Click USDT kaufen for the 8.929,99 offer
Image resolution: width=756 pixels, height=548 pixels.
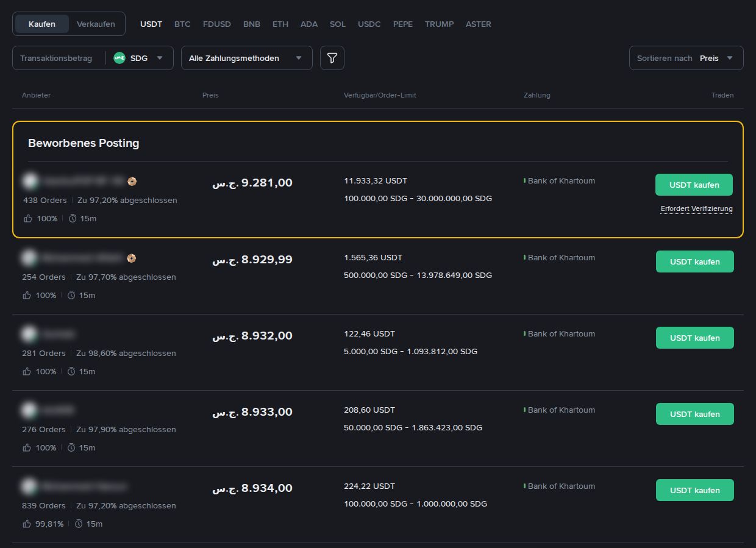pyautogui.click(x=695, y=262)
